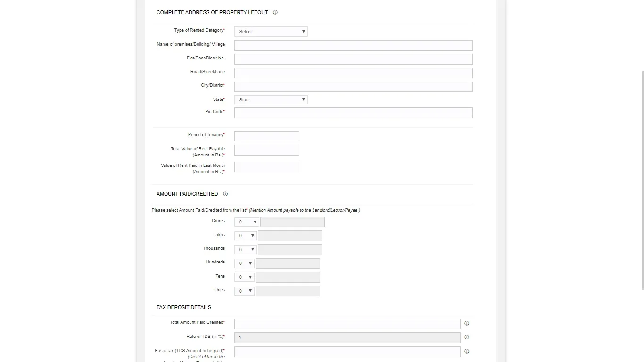Open the Type of Rented Category dropdown
This screenshot has width=644, height=362.
click(x=271, y=31)
